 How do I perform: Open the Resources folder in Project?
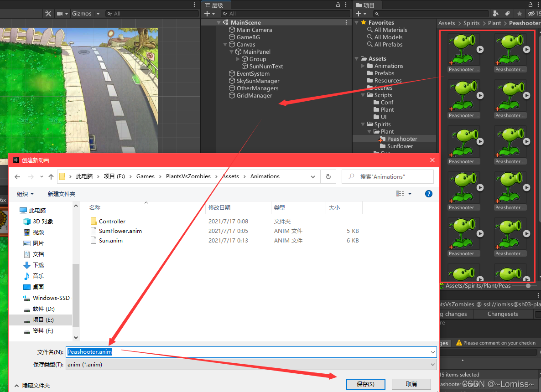click(x=388, y=80)
